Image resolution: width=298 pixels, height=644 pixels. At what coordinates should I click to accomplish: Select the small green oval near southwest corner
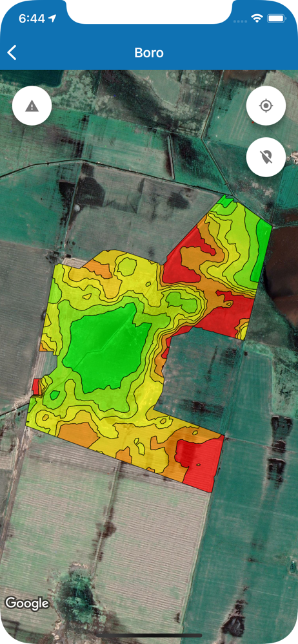tap(55, 395)
